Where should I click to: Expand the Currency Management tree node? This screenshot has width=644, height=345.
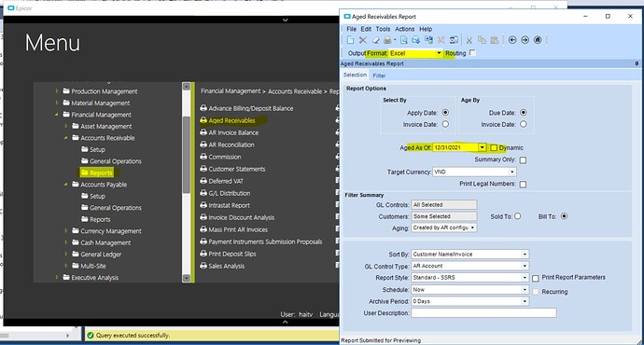(65, 230)
